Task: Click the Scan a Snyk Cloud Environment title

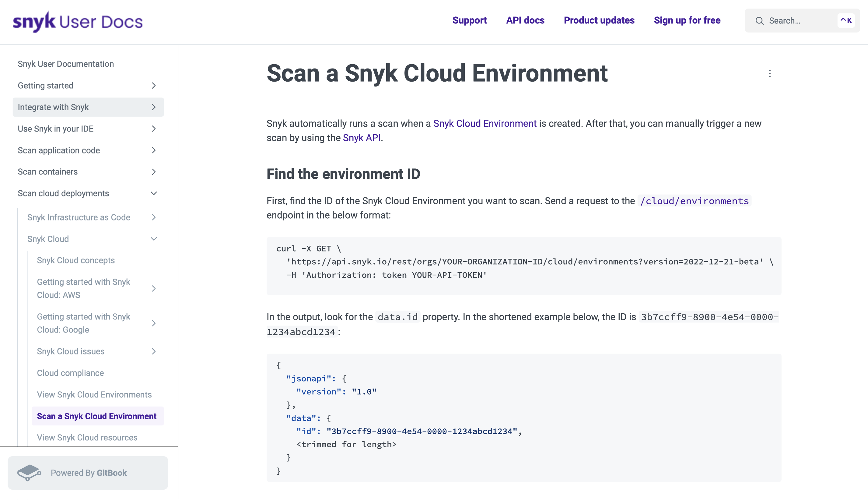Action: click(437, 73)
